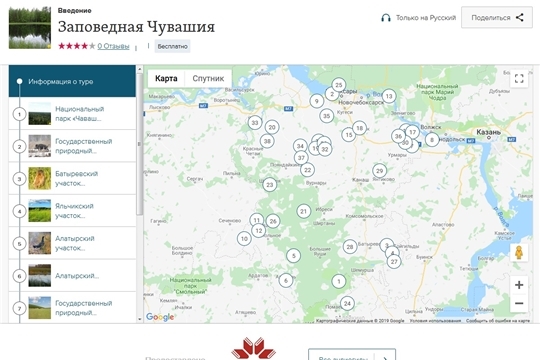Click the tour list scrollbar thumb
This screenshot has height=360, width=540.
coord(139,144)
